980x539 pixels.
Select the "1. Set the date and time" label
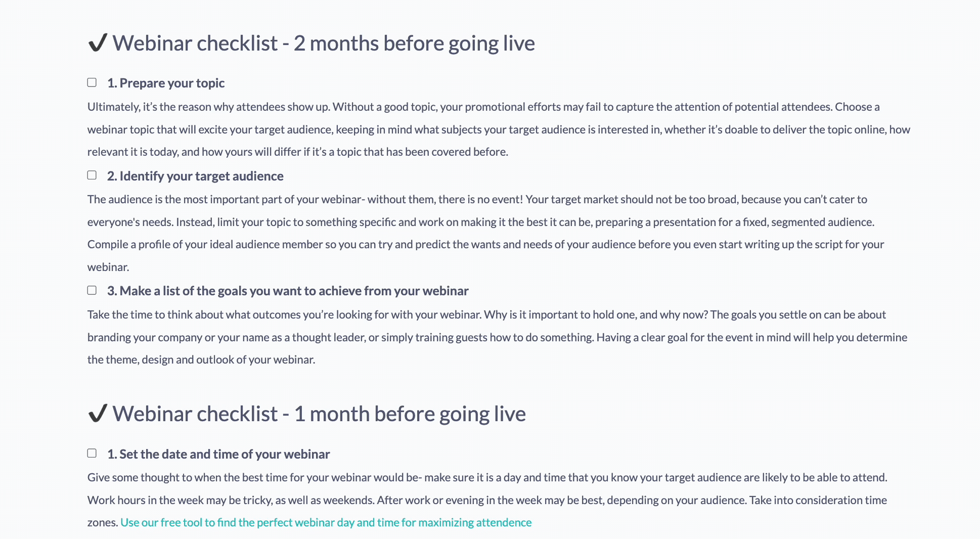pyautogui.click(x=218, y=454)
